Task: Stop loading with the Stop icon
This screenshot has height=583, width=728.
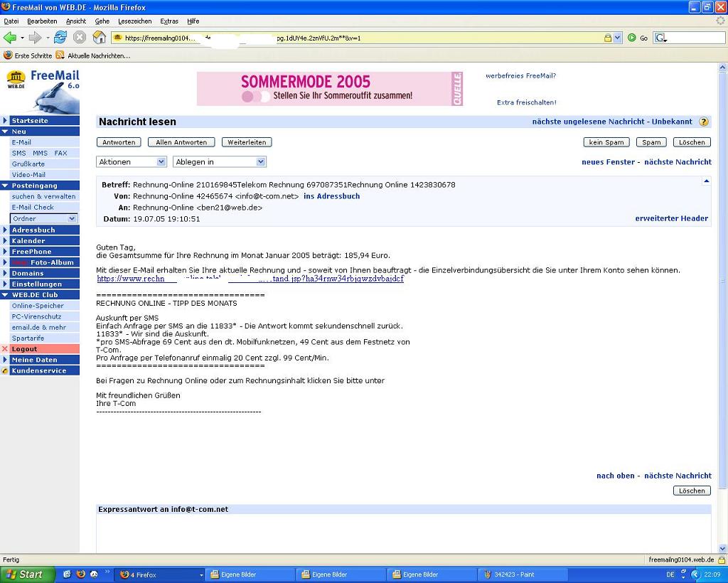Action: (x=80, y=38)
